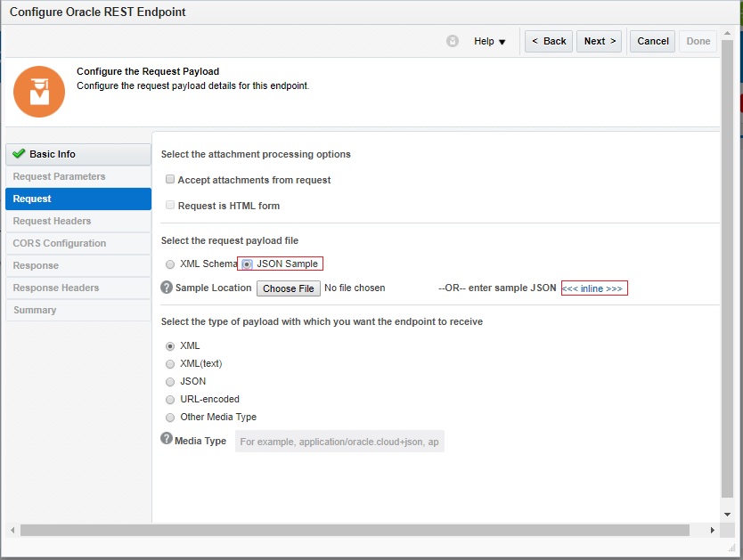Click 'Configure the Request Payload' heading
743x560 pixels.
point(148,71)
